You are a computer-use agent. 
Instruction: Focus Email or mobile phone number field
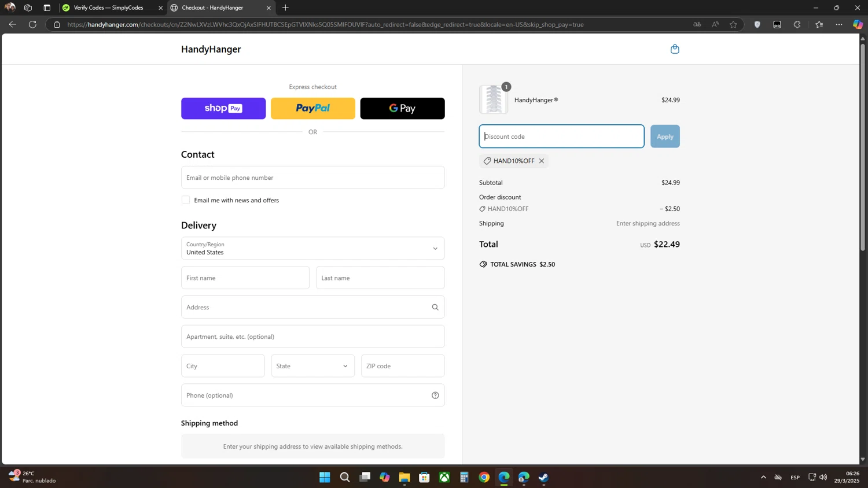pyautogui.click(x=313, y=178)
